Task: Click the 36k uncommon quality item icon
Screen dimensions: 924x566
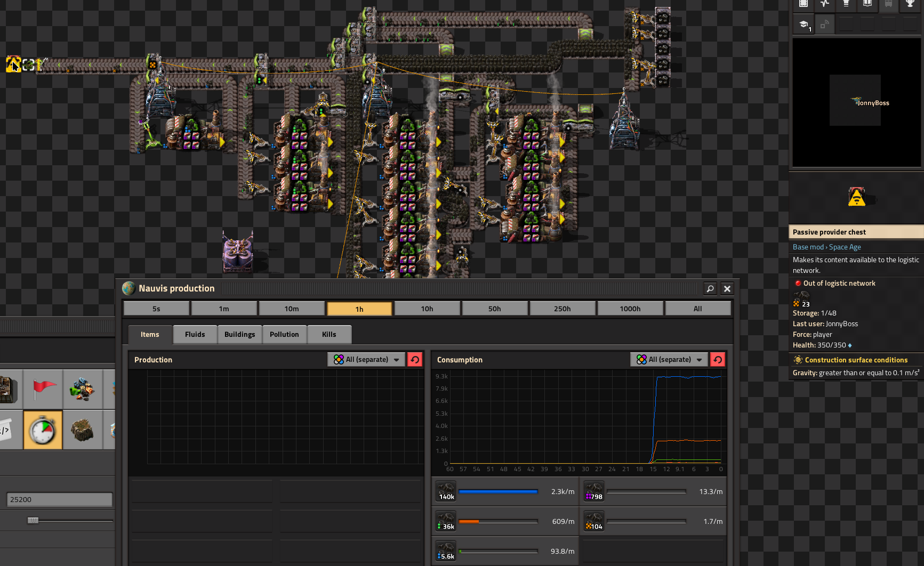Action: (x=446, y=521)
